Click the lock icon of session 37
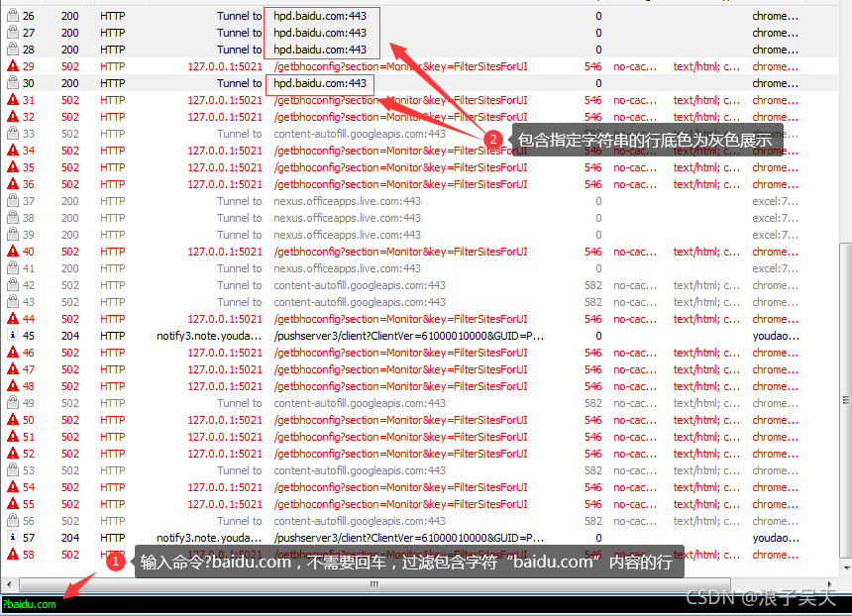This screenshot has height=616, width=852. 13,200
